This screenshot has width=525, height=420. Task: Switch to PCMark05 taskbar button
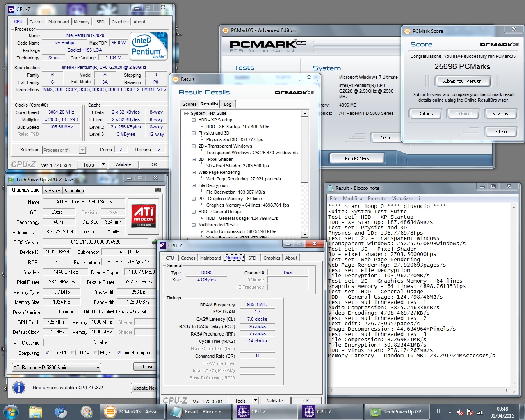[x=133, y=412]
